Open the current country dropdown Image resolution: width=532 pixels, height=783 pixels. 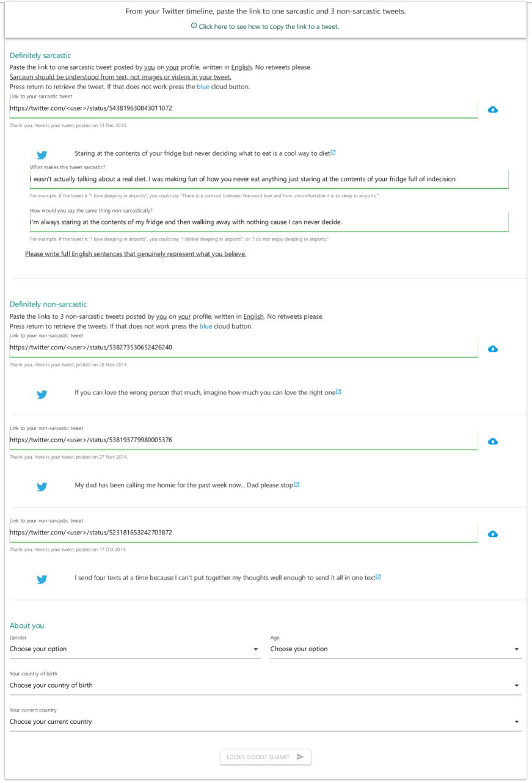coord(265,722)
